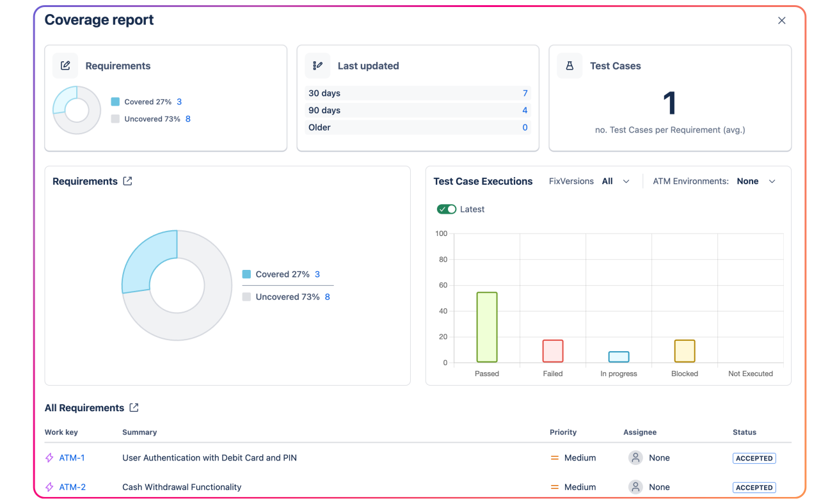Click the ATM-1 requirement type icon

tap(48, 457)
